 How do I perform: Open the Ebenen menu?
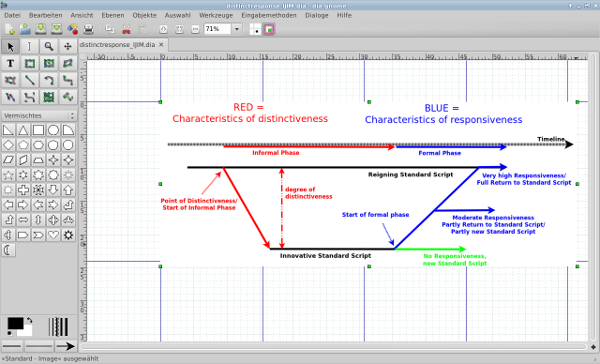(x=112, y=15)
